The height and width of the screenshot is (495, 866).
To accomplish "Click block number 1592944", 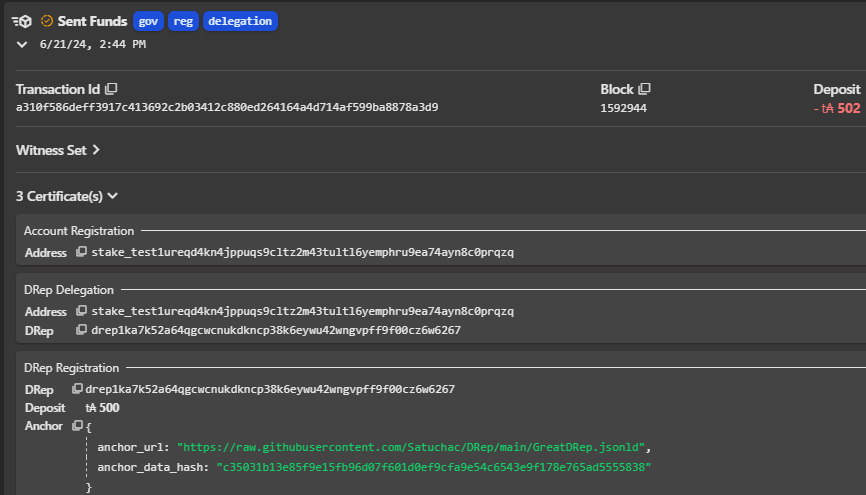I will click(624, 108).
